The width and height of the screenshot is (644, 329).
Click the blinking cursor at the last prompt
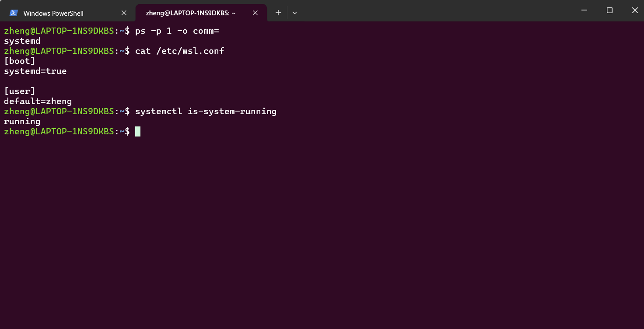point(138,131)
